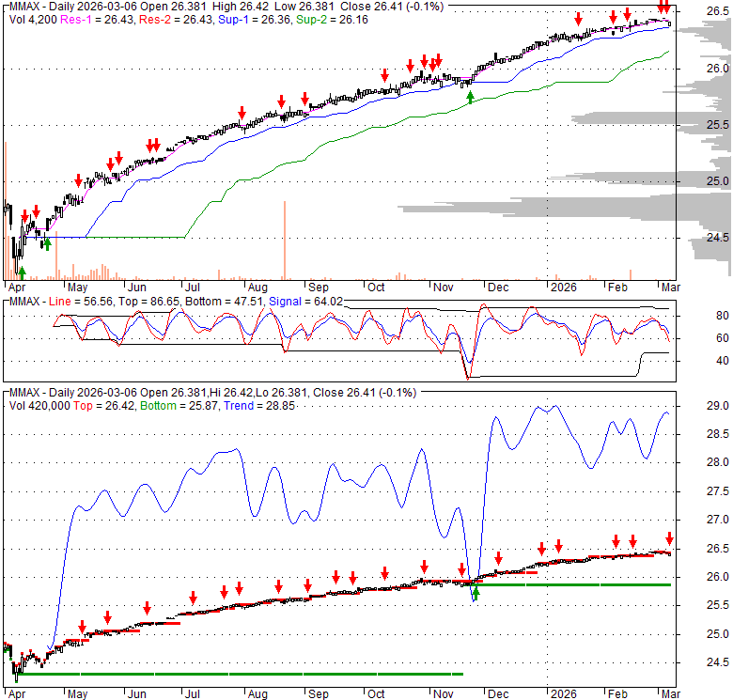The image size is (733, 700).
Task: Click the green up arrow in bottom trend chart
Action: (x=476, y=593)
